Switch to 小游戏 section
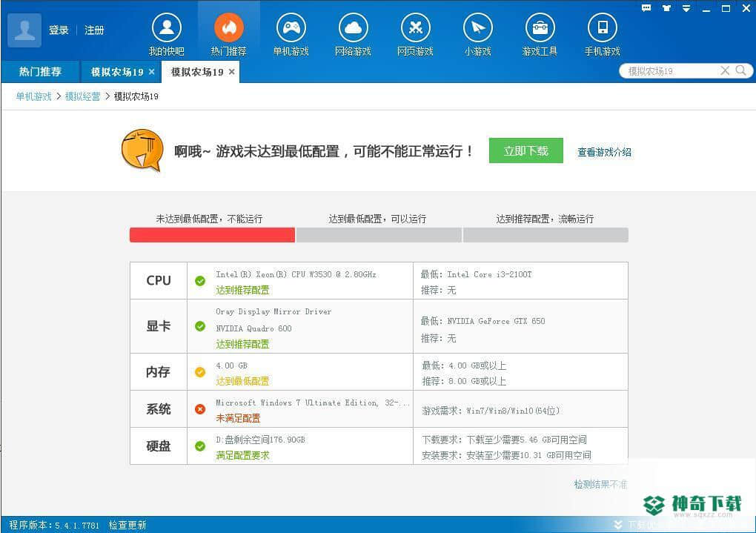 477,34
